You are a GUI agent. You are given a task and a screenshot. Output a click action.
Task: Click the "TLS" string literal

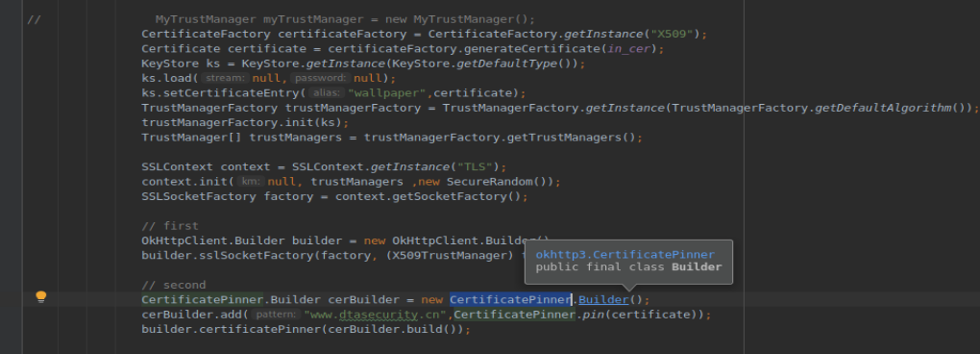[x=475, y=167]
